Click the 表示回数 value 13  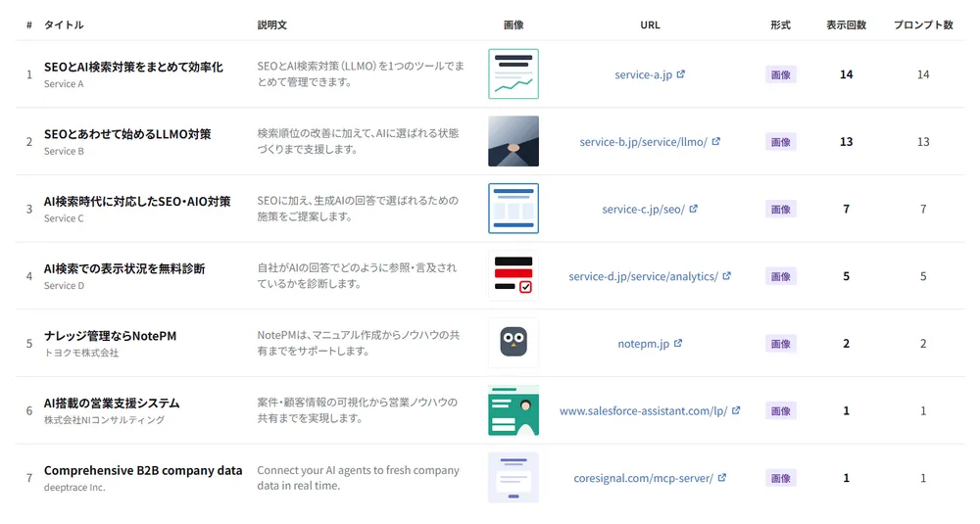tap(847, 142)
